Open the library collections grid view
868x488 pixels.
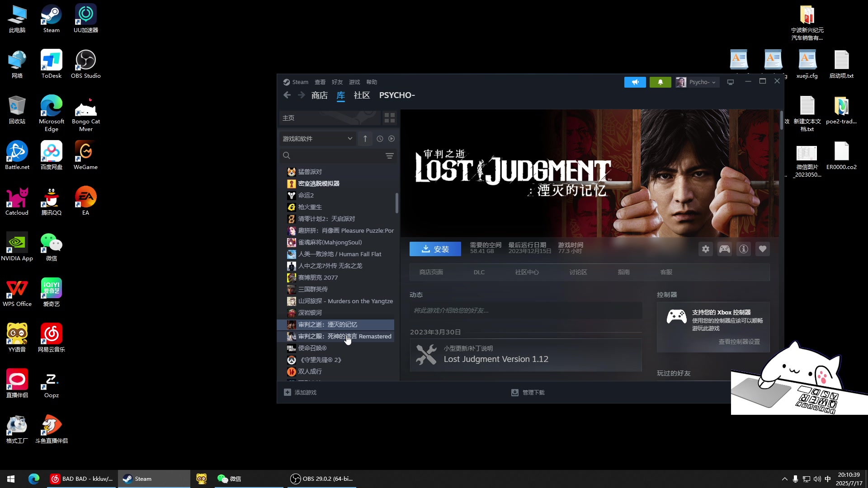tap(390, 118)
